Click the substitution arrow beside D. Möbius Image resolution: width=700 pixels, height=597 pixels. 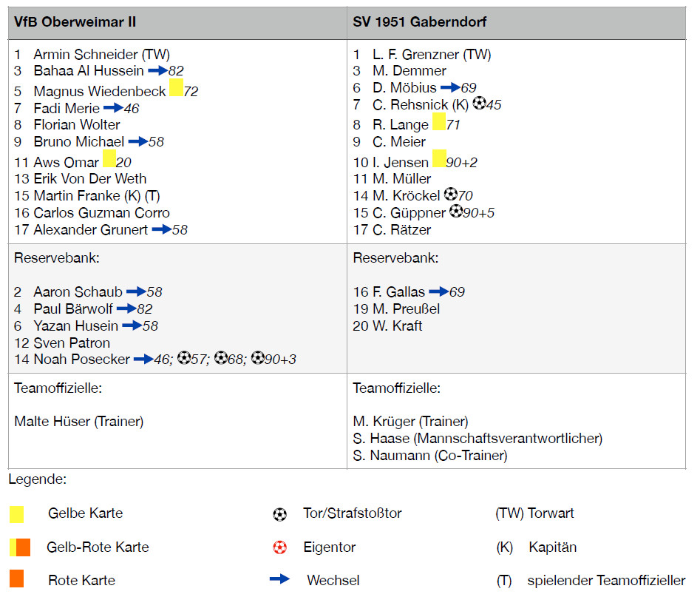[450, 87]
